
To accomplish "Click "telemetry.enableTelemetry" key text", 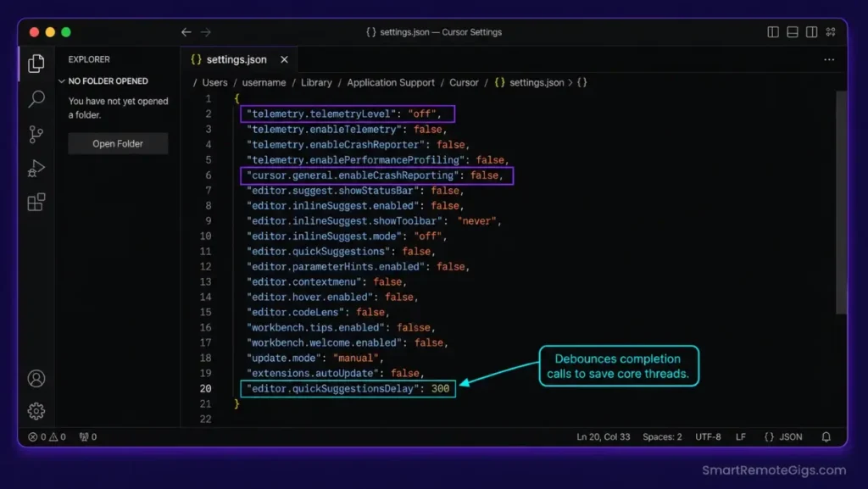I will (x=325, y=130).
